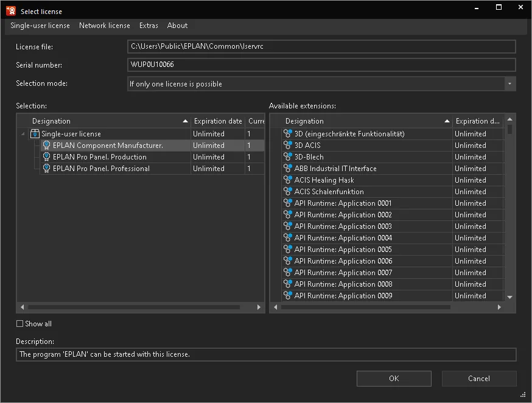Click the API Runtime: Application 0006 icon

[288, 261]
